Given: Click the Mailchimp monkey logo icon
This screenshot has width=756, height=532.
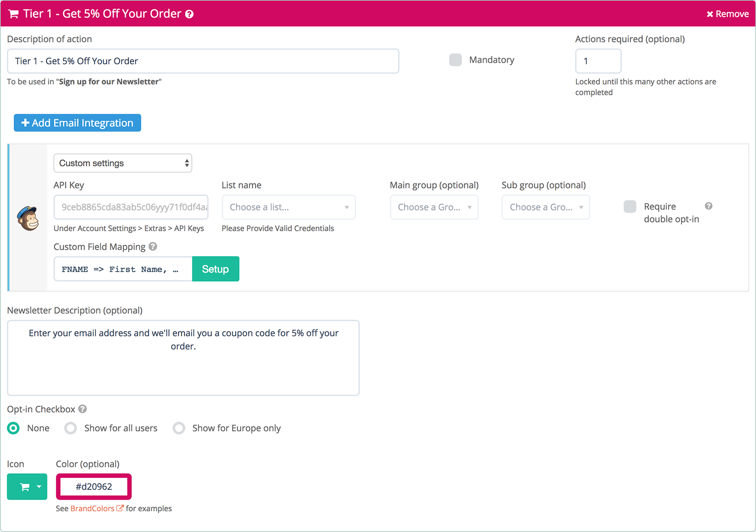Looking at the screenshot, I should pos(28,218).
